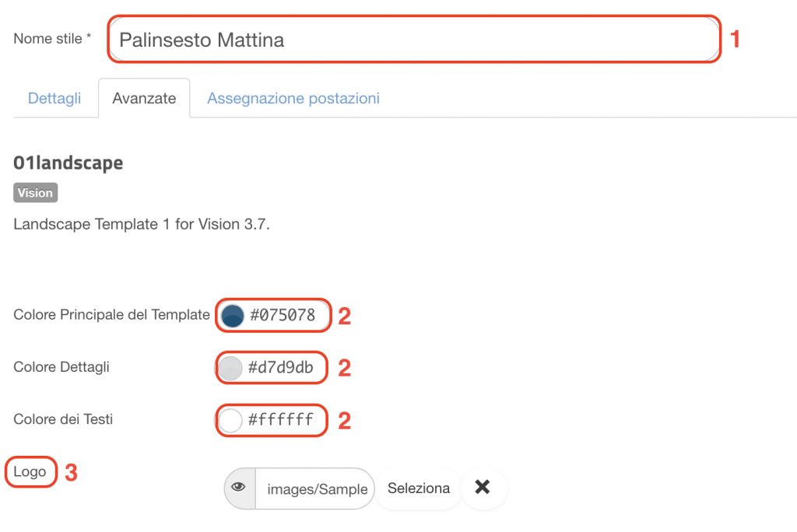Viewport: 797px width, 532px height.
Task: Click the Colore Dettagli label
Action: [x=61, y=367]
